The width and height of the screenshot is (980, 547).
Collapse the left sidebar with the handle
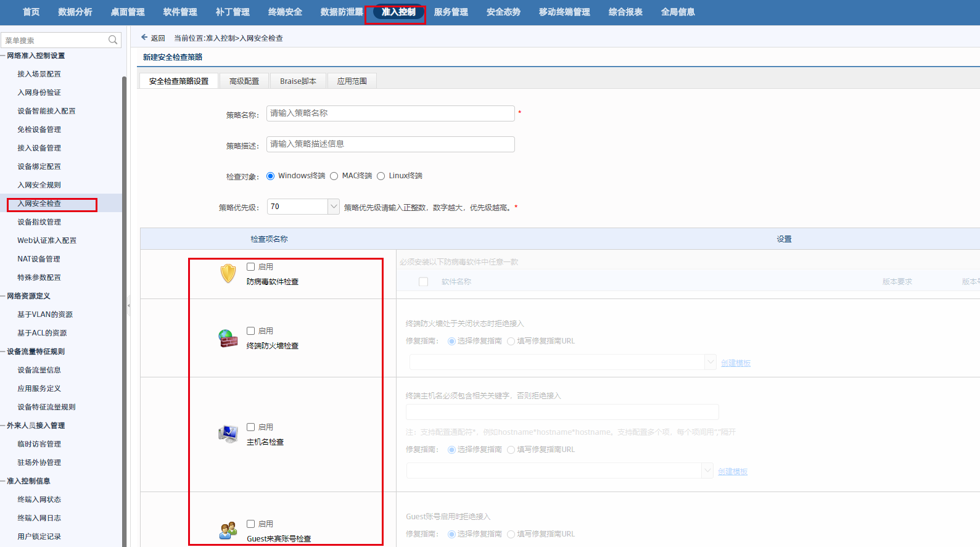[128, 305]
